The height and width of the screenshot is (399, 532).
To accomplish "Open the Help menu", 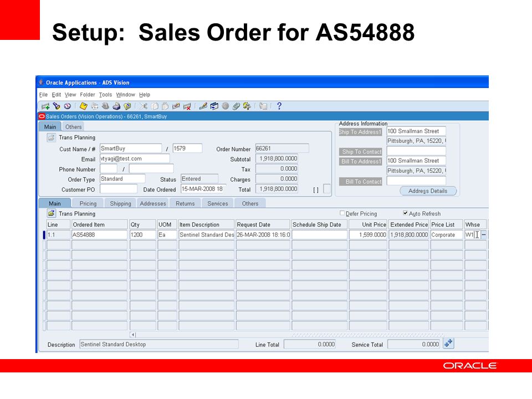I will pos(145,95).
